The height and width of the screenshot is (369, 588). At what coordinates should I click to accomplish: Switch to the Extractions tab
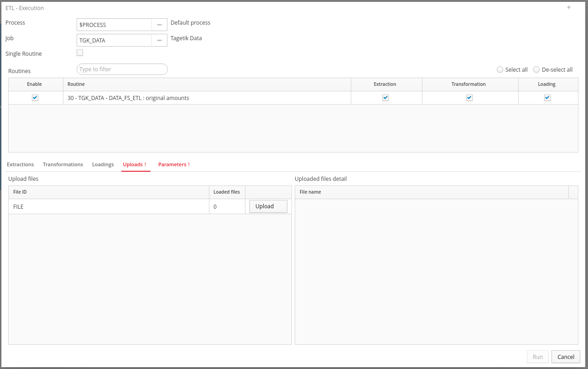[21, 164]
